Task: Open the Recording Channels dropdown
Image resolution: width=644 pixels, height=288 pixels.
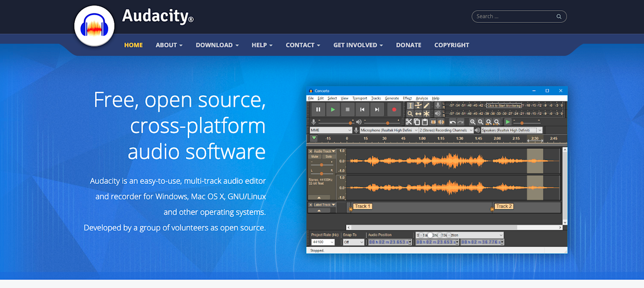Action: coord(446,130)
